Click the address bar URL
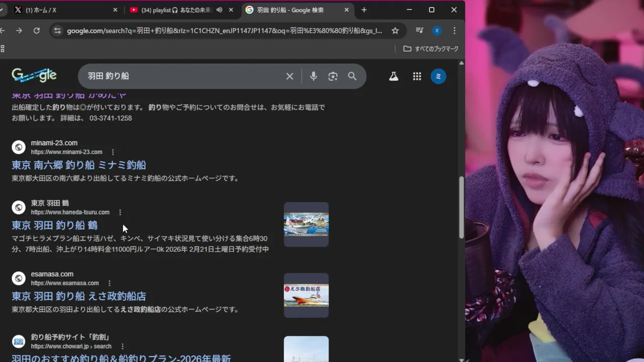Viewport: 644px width, 362px height. pyautogui.click(x=224, y=31)
